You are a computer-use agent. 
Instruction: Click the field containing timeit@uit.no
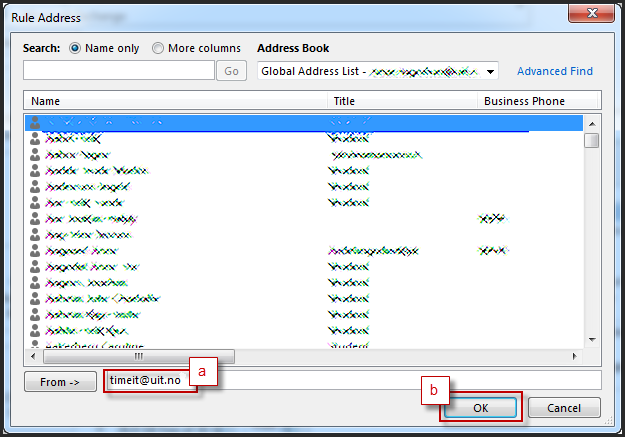tap(150, 381)
